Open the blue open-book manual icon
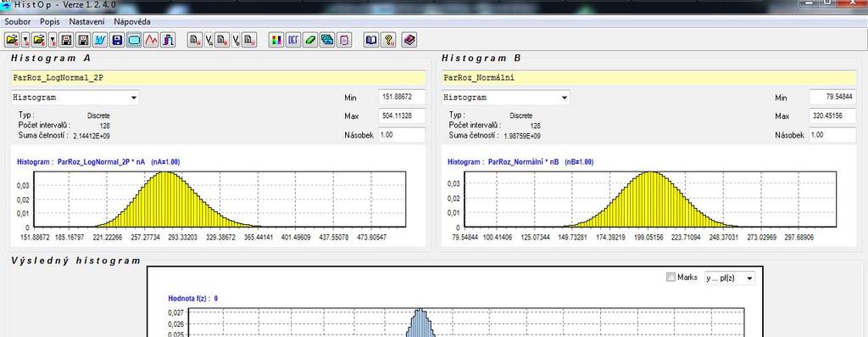Screen dimensions: 868x337 (x=371, y=40)
